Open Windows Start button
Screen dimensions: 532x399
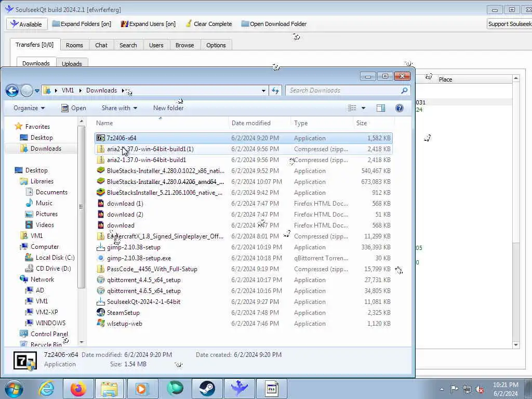tap(14, 389)
